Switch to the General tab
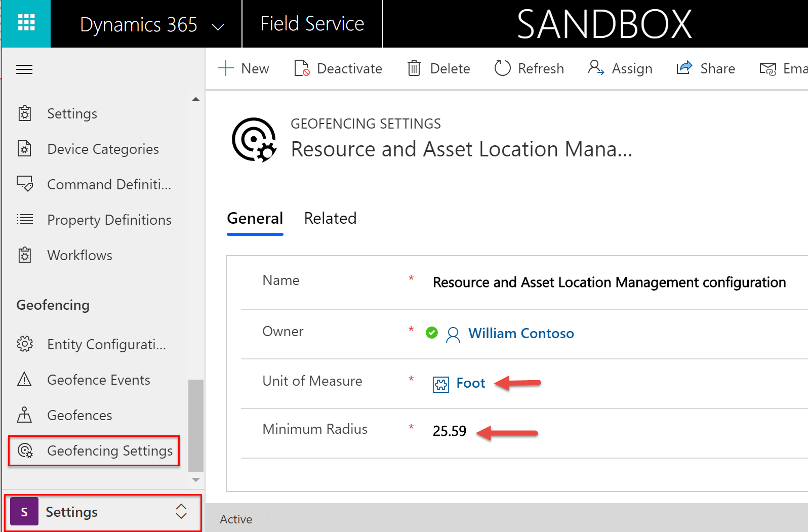The image size is (808, 532). pyautogui.click(x=255, y=218)
